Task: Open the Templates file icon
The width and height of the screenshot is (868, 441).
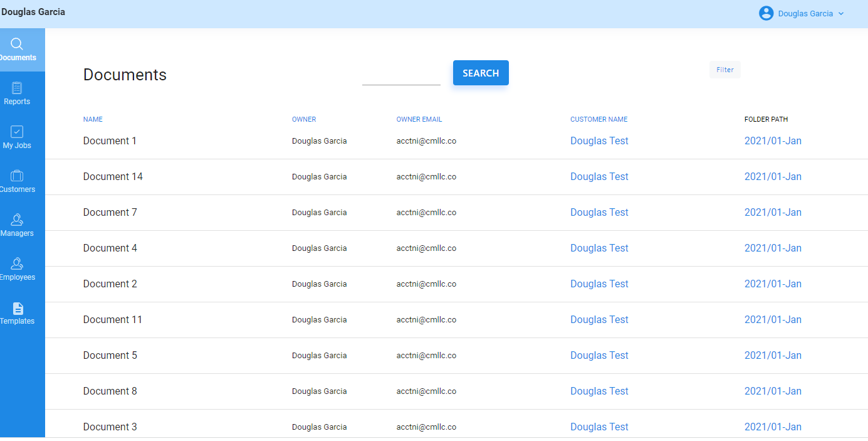Action: pyautogui.click(x=18, y=308)
